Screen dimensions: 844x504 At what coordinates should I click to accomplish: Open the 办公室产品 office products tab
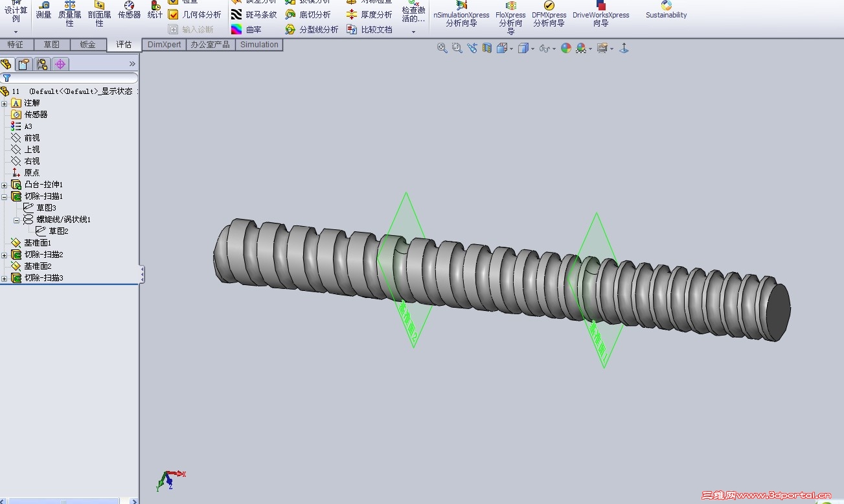(210, 45)
